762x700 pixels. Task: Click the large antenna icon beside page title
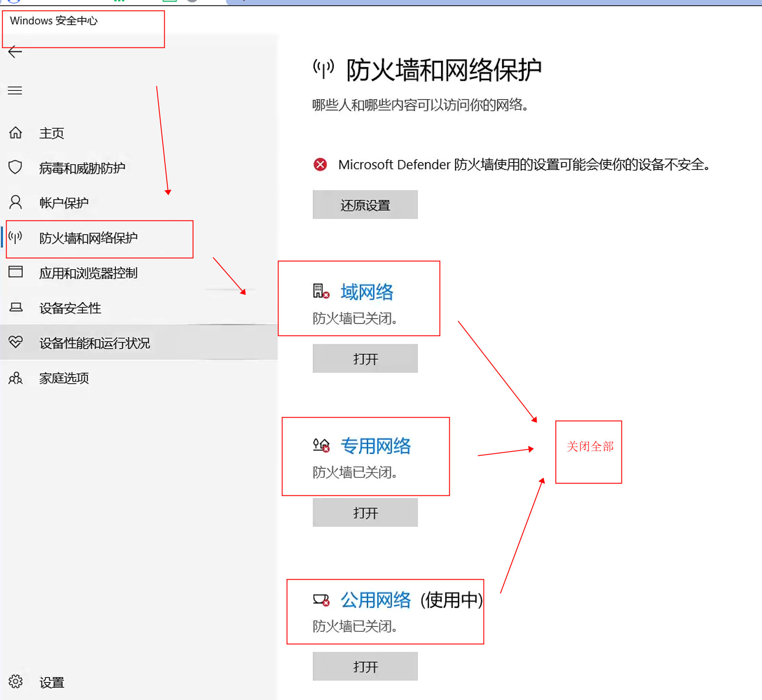click(x=324, y=69)
